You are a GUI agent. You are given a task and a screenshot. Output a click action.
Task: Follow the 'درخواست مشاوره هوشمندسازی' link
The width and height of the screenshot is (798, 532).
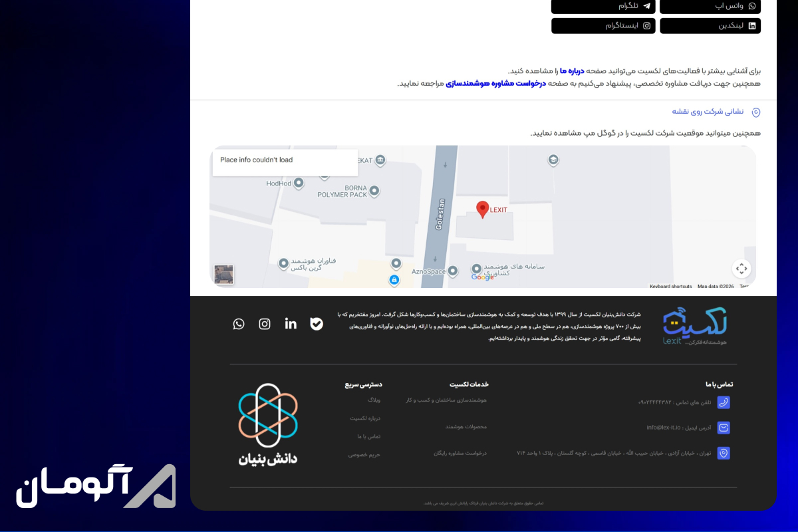(495, 83)
